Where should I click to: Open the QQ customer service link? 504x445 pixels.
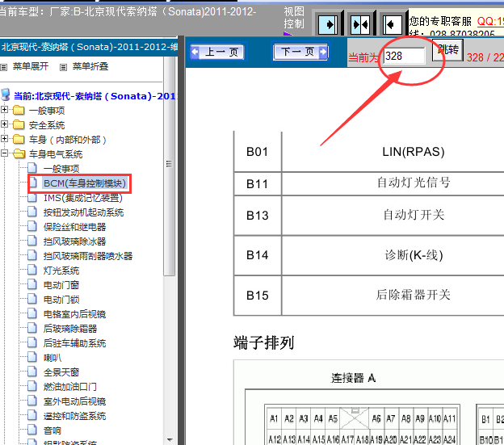coord(490,21)
